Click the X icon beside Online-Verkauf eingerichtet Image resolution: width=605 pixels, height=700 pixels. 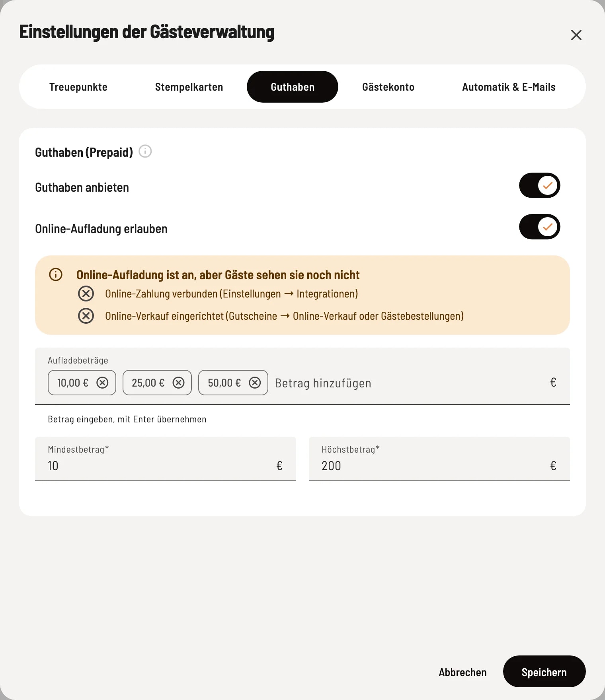click(x=86, y=316)
